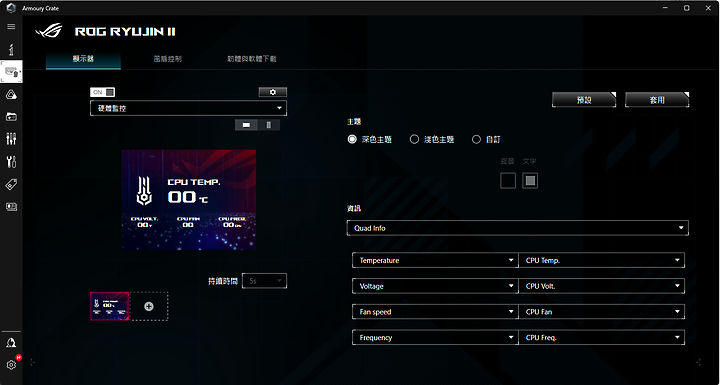The height and width of the screenshot is (385, 720).
Task: Open the user account icon in sidebar
Action: click(11, 343)
